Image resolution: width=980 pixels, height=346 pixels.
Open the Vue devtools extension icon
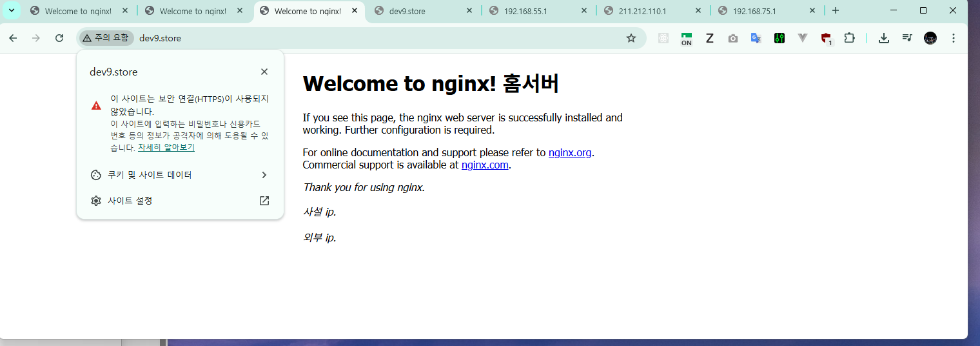tap(803, 38)
